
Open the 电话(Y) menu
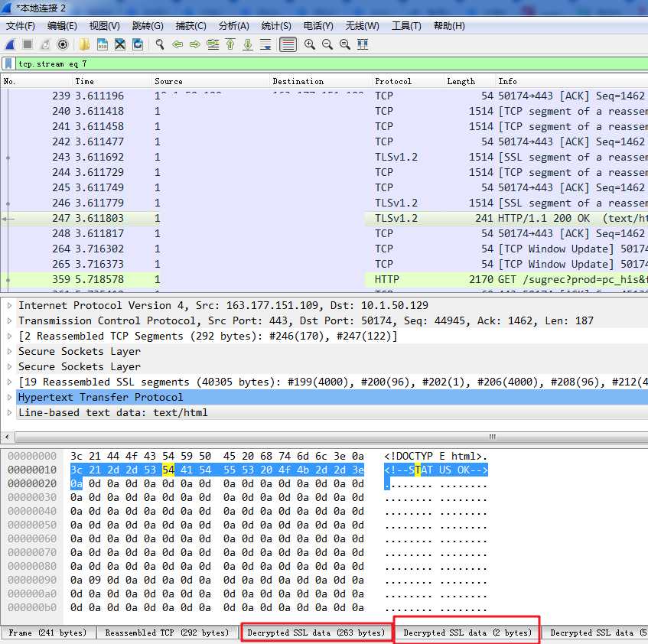point(318,26)
